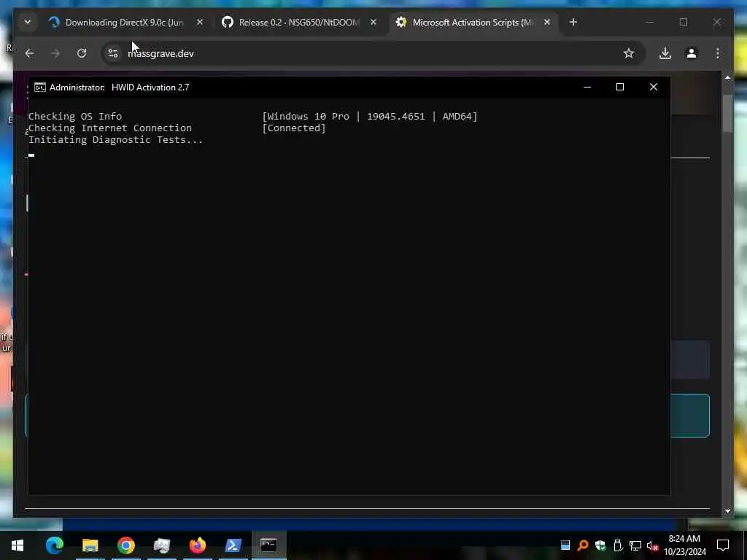Image resolution: width=747 pixels, height=560 pixels.
Task: Open Windows notification center icon
Action: pyautogui.click(x=723, y=545)
